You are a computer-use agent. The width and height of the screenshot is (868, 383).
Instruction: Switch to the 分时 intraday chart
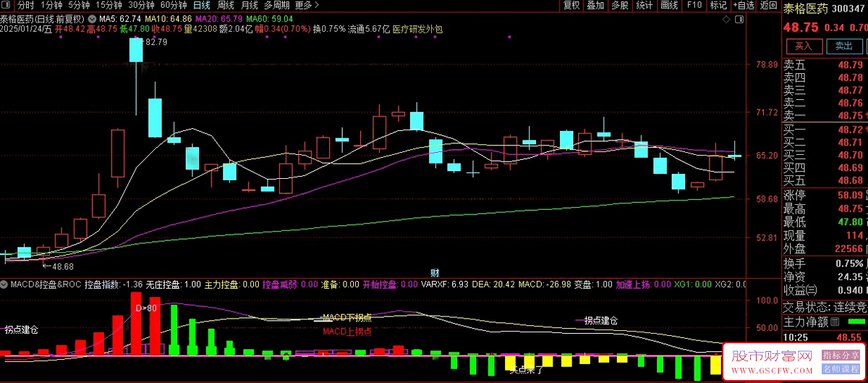pos(26,5)
